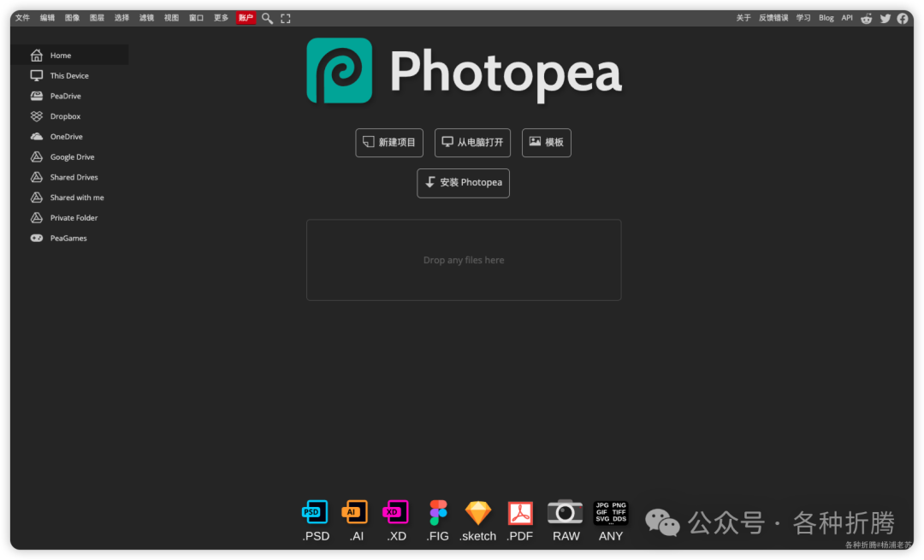The width and height of the screenshot is (924, 560).
Task: Open PeaGames entry
Action: pyautogui.click(x=69, y=238)
